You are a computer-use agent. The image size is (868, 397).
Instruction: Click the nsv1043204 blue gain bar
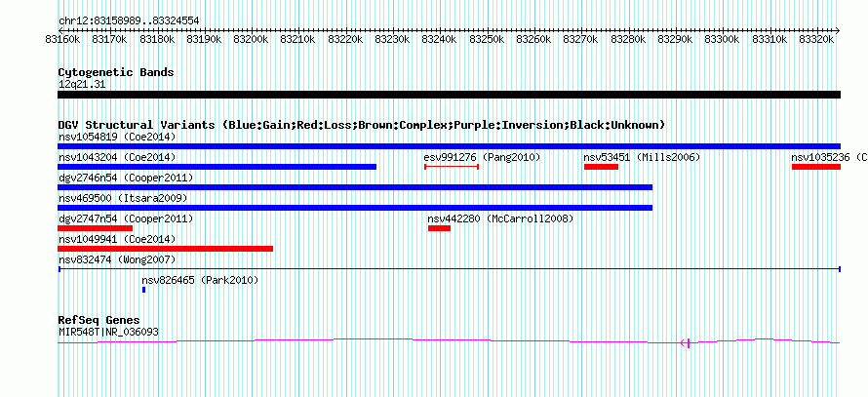coord(217,167)
